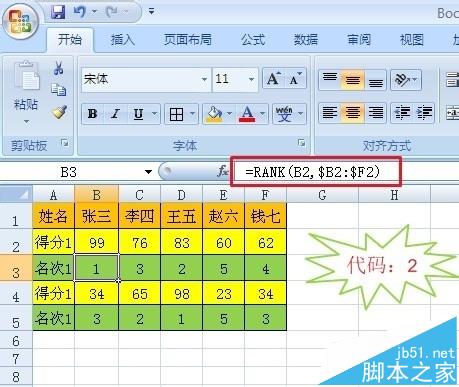Select cell containing 张三
Screen dimensions: 459x387
(96, 216)
